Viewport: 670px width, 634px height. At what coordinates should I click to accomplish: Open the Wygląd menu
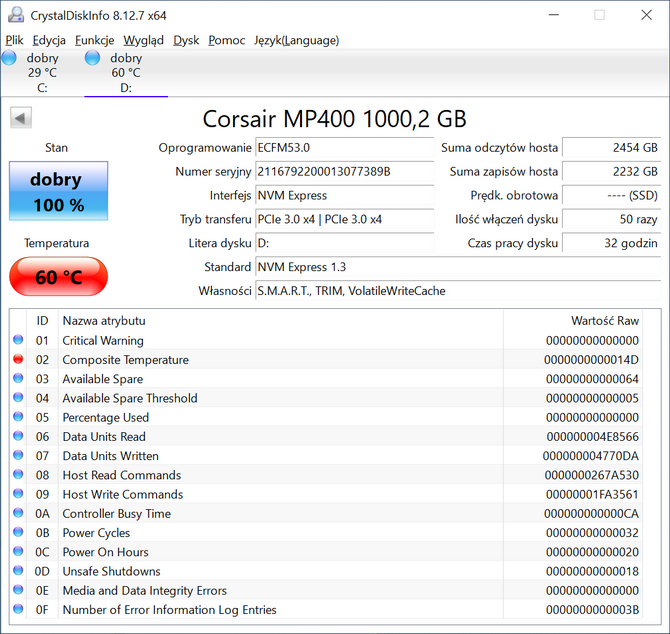coord(144,40)
